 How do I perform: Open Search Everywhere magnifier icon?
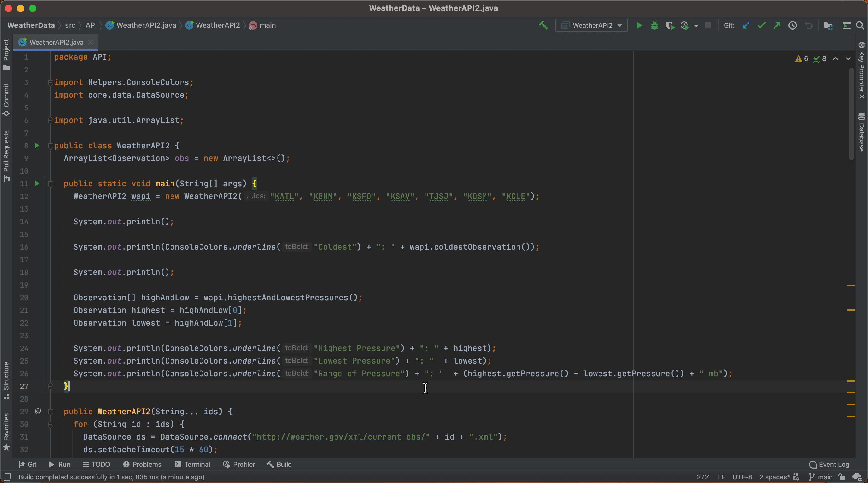pyautogui.click(x=860, y=26)
